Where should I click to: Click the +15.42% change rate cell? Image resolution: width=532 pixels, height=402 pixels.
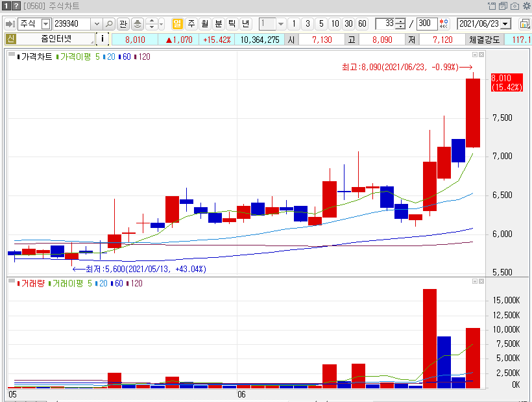pyautogui.click(x=217, y=40)
